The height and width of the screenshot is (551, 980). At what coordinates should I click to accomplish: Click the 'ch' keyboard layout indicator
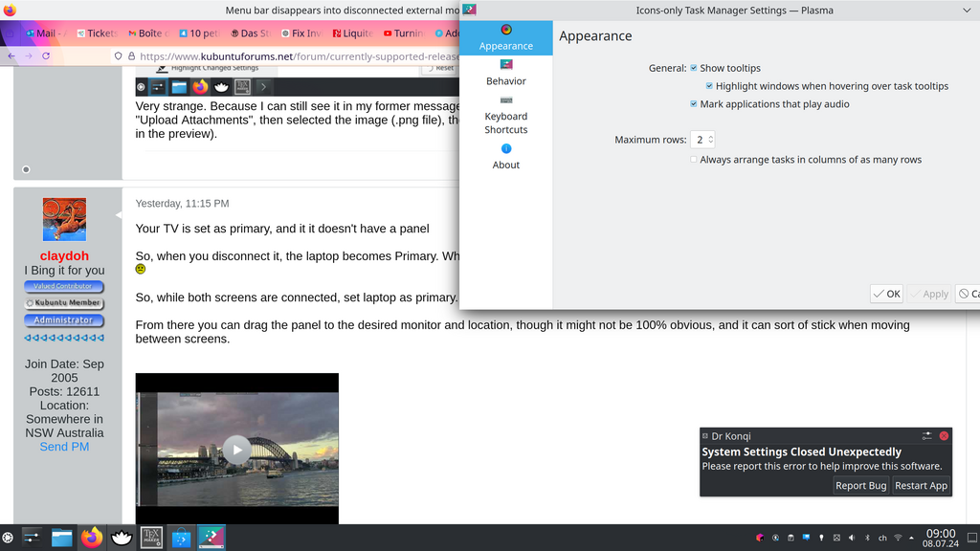pos(882,538)
